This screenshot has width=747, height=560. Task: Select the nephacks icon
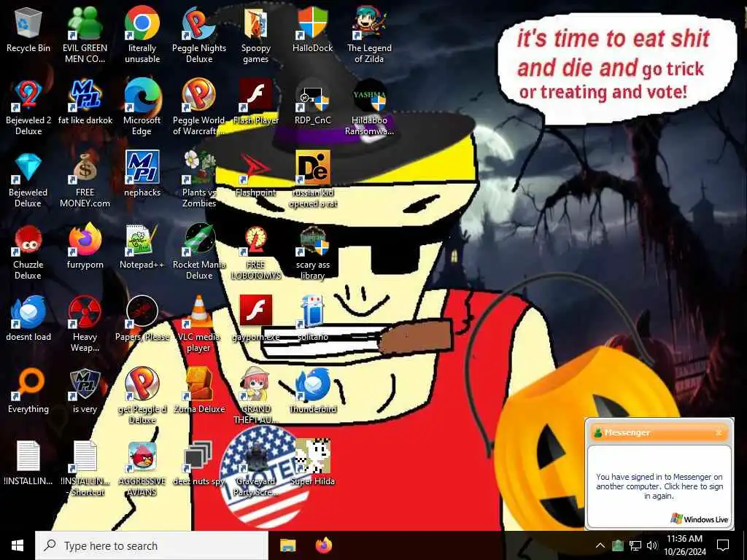coord(142,168)
